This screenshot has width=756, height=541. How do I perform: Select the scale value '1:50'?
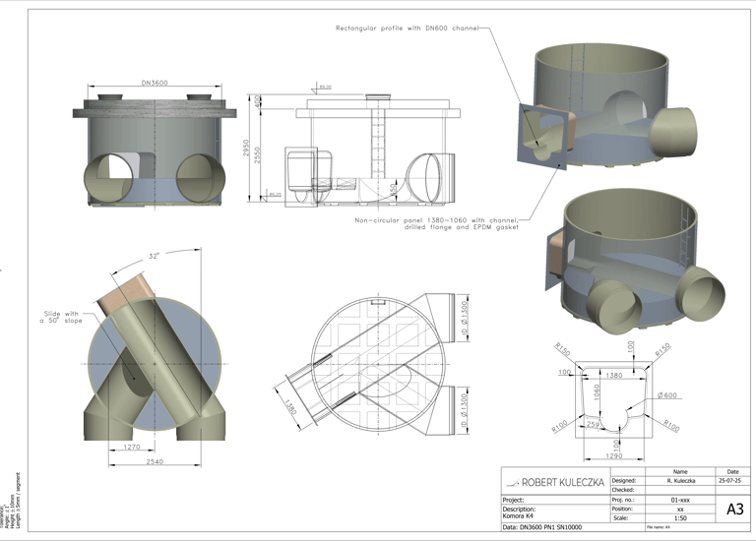679,518
